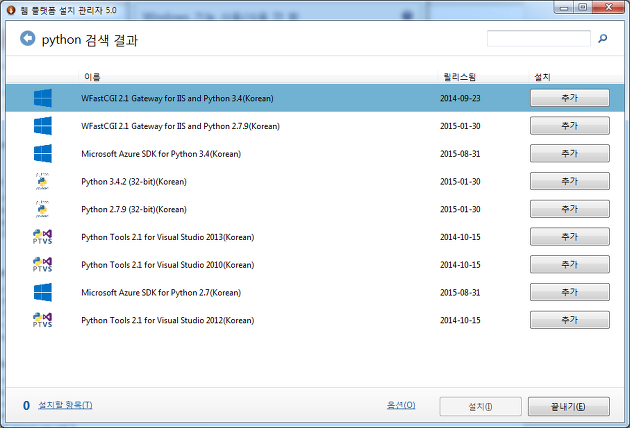630x428 pixels.
Task: Click Windows icon for Azure SDK Python 3.4
Action: pyautogui.click(x=43, y=154)
